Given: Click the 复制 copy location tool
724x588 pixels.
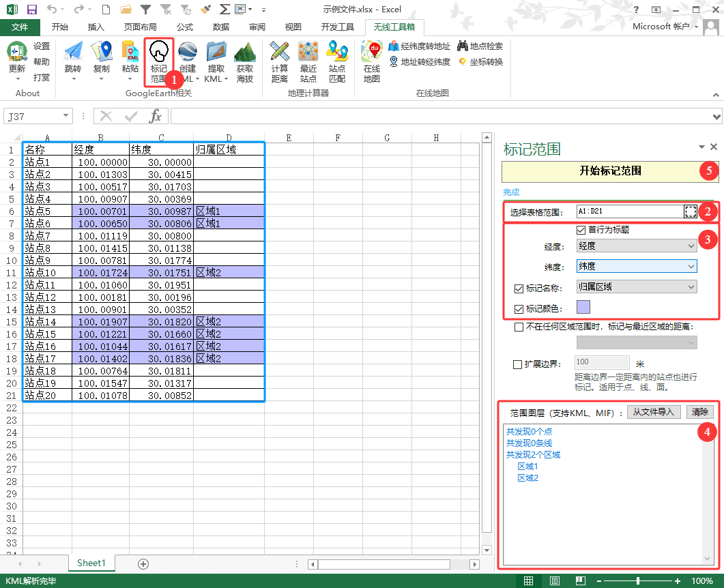Looking at the screenshot, I should pos(102,62).
